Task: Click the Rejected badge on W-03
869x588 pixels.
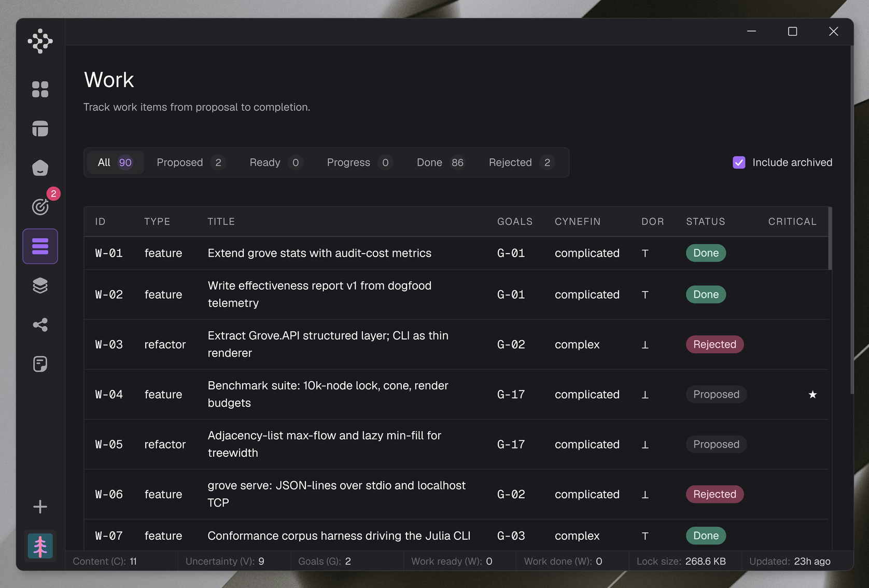Action: tap(714, 344)
